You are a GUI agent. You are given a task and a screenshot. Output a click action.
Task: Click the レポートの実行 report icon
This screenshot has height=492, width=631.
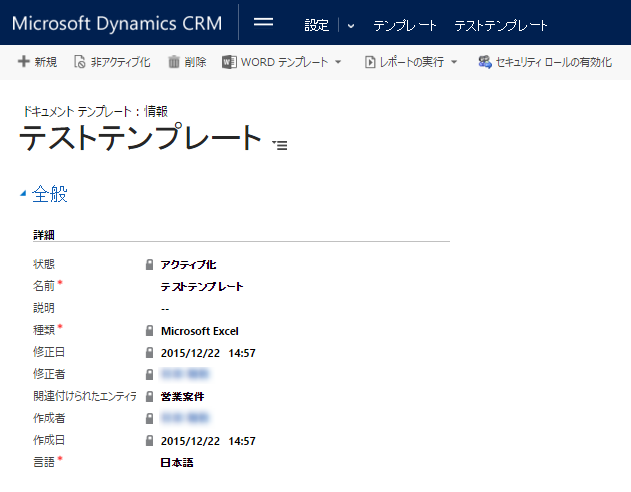[370, 62]
